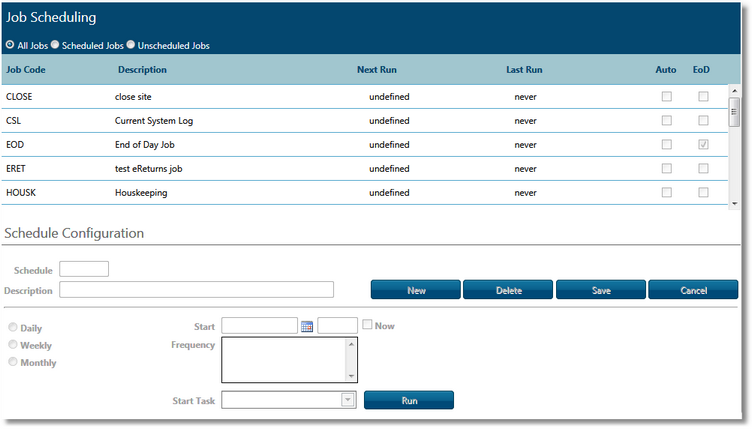Choose the Monthly schedule option

coord(13,362)
